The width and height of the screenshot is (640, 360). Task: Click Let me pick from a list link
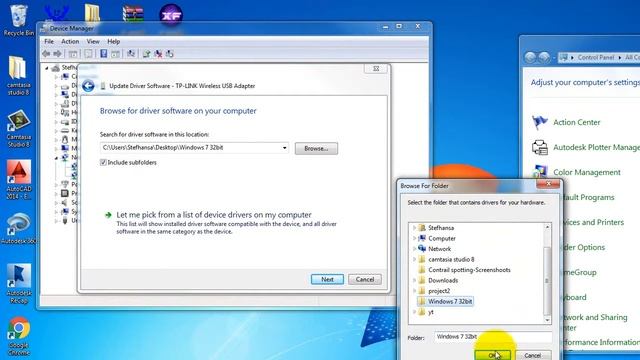(x=214, y=215)
